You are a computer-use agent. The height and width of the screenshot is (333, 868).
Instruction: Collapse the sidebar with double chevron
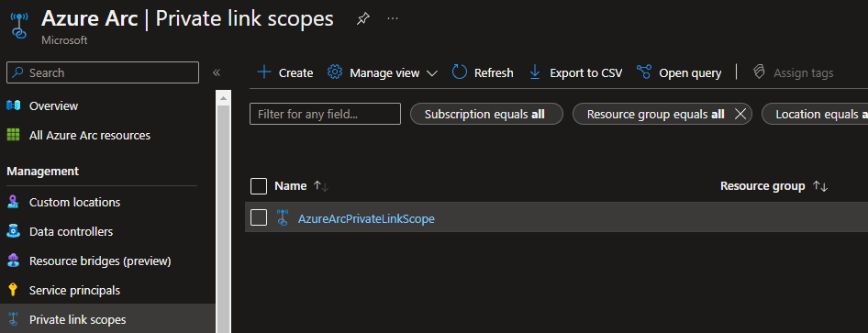217,72
